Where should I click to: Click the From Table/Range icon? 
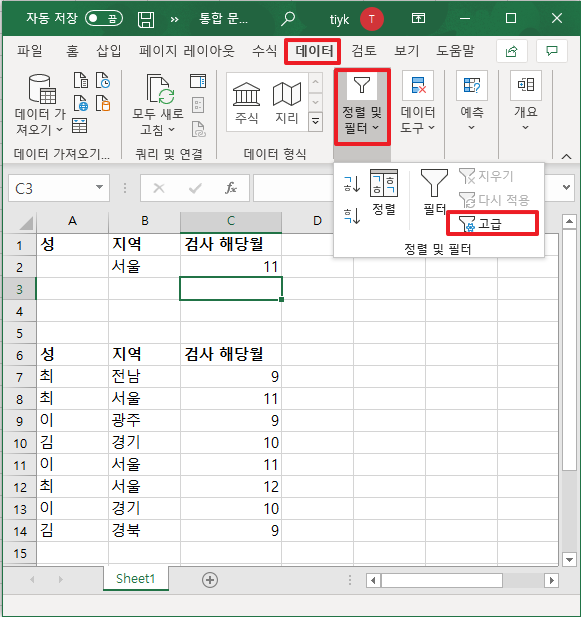pos(80,126)
